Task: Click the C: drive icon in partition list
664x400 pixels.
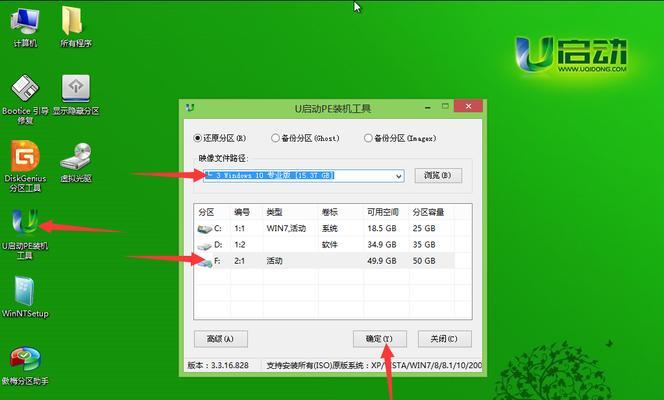Action: coord(205,229)
